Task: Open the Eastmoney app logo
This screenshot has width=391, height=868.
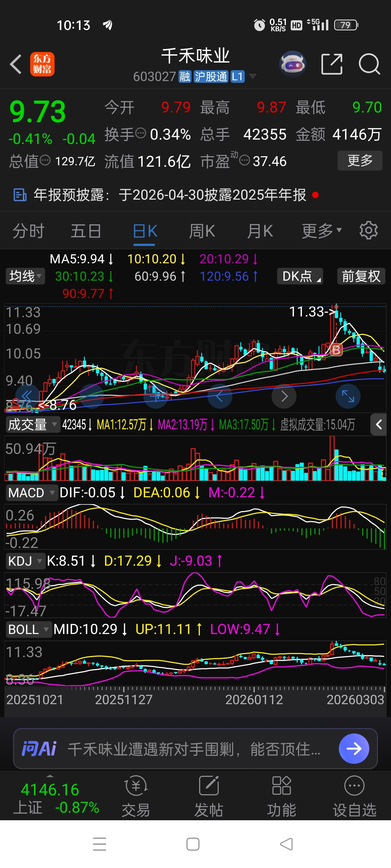Action: coord(42,64)
